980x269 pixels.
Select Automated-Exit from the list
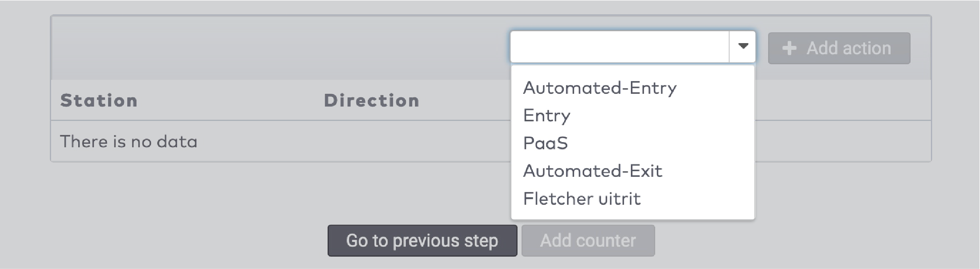coord(593,171)
